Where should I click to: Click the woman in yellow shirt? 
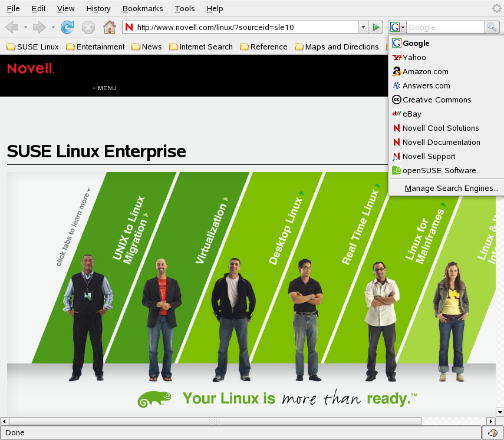click(x=451, y=322)
